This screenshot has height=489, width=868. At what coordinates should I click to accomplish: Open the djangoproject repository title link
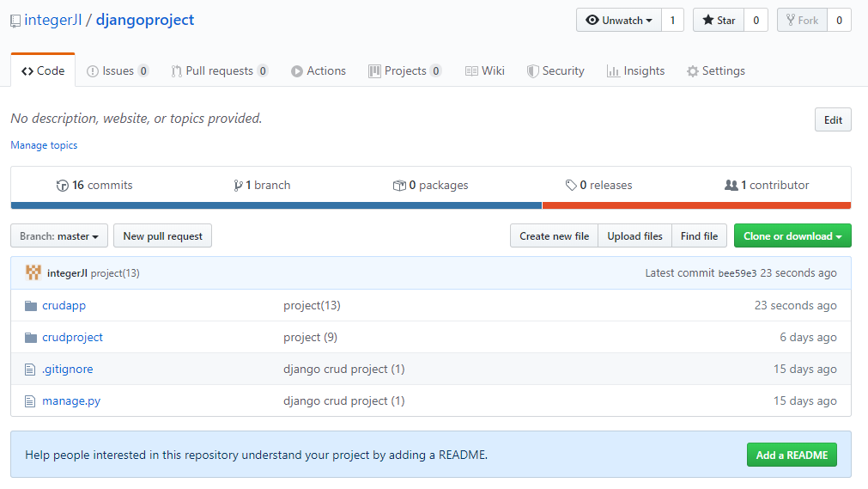click(145, 20)
